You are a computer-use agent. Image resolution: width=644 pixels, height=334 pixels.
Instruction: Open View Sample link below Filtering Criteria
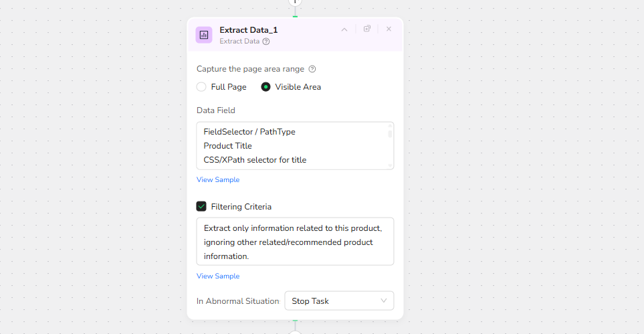218,276
